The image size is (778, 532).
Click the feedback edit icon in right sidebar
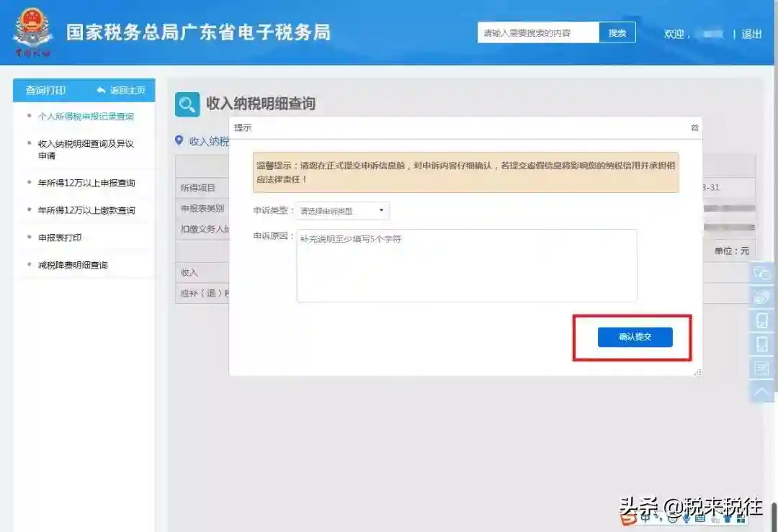point(761,368)
